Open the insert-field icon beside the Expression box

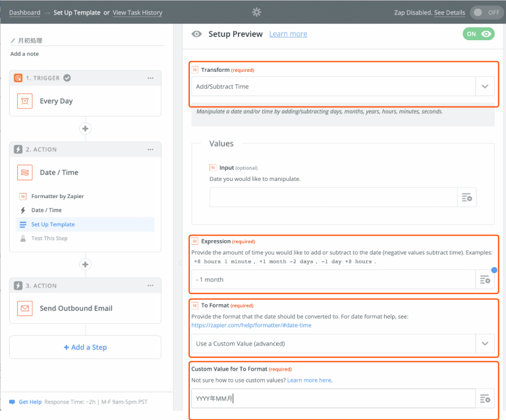point(485,280)
